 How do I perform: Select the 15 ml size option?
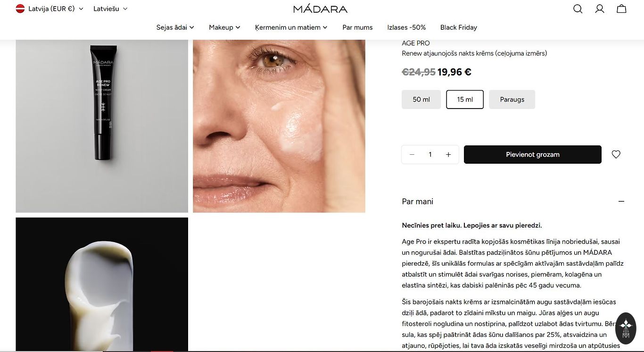465,100
